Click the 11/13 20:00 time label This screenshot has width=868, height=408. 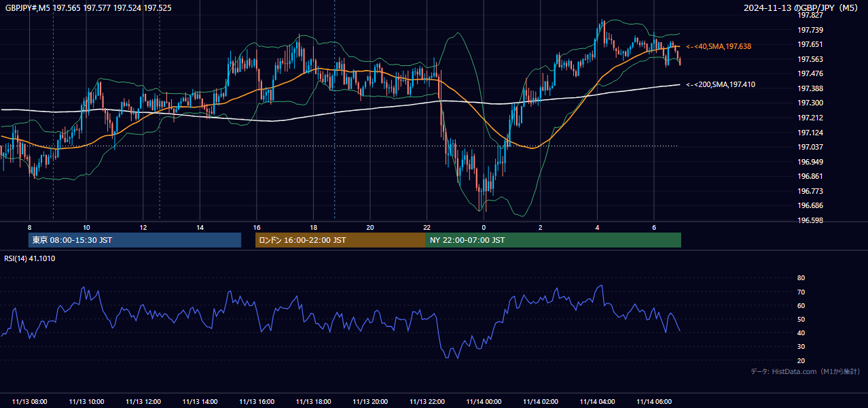tap(370, 402)
